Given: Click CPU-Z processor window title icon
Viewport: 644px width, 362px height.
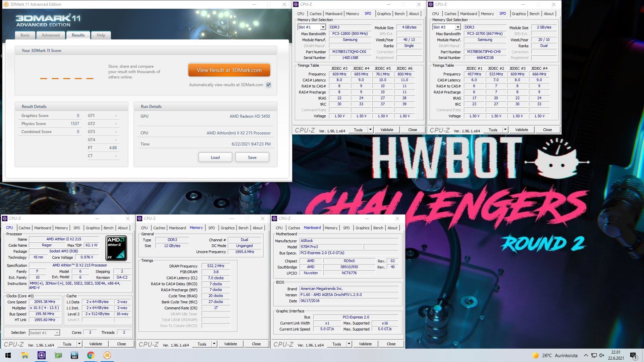Looking at the screenshot, I should pyautogui.click(x=5, y=219).
